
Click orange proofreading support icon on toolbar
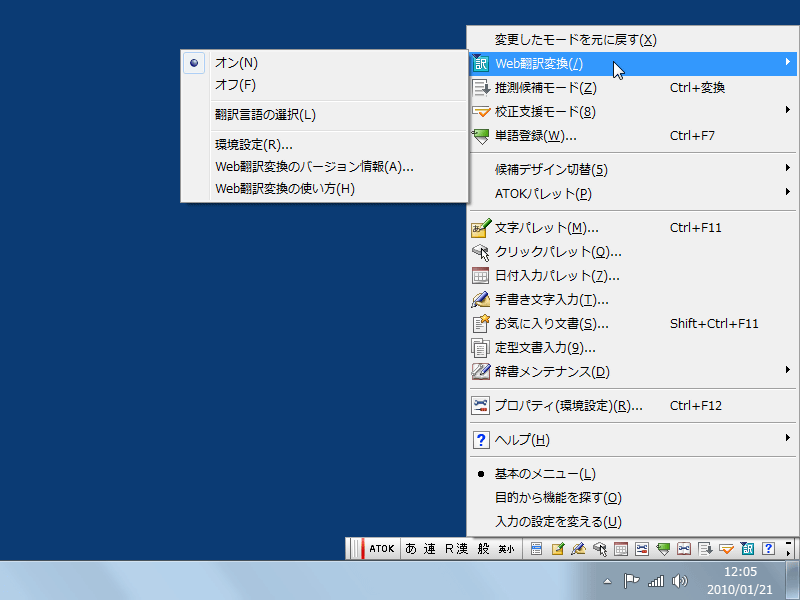click(727, 549)
